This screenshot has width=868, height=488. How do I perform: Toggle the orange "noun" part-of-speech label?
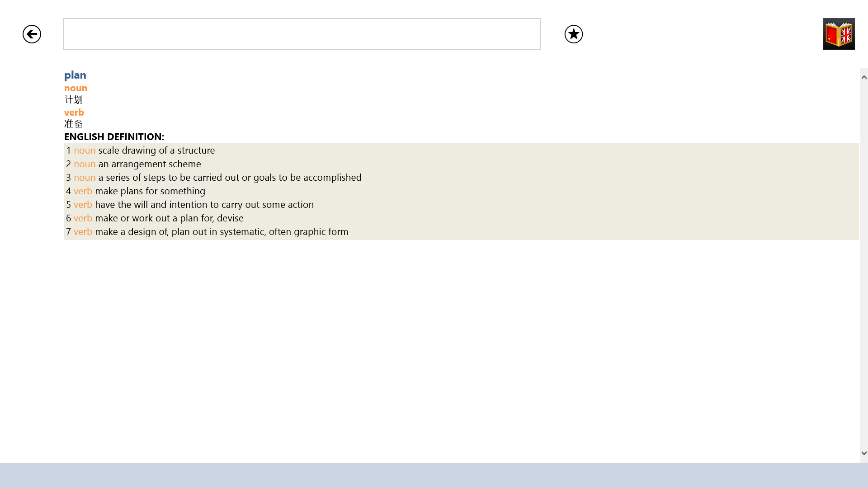click(75, 88)
